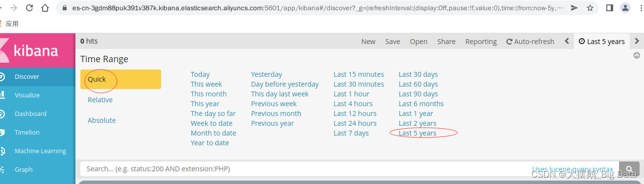Choose Last 90 days range

pos(418,94)
